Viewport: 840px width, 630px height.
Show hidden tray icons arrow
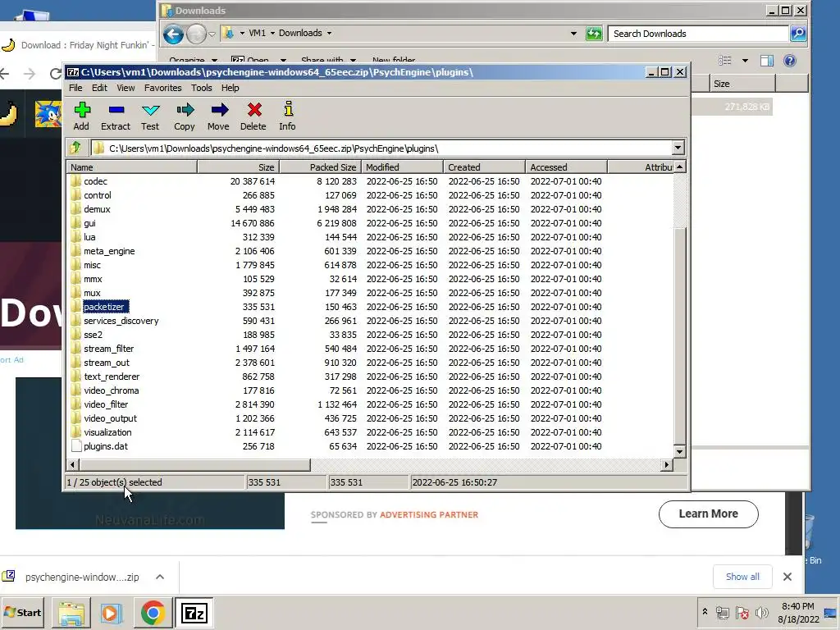coord(705,612)
